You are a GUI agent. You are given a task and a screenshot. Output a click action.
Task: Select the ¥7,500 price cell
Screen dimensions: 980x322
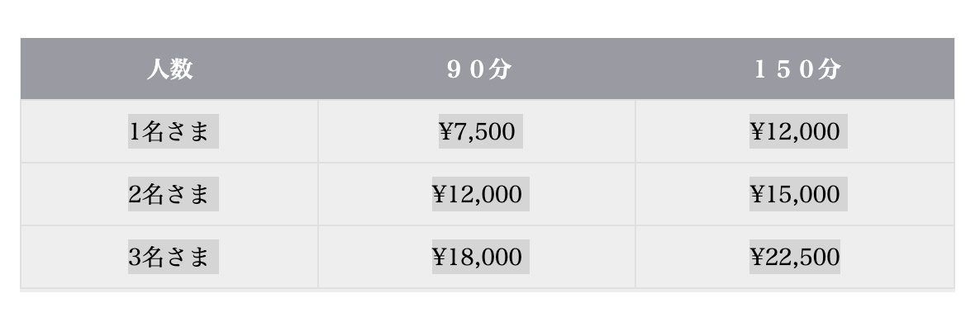click(x=480, y=131)
